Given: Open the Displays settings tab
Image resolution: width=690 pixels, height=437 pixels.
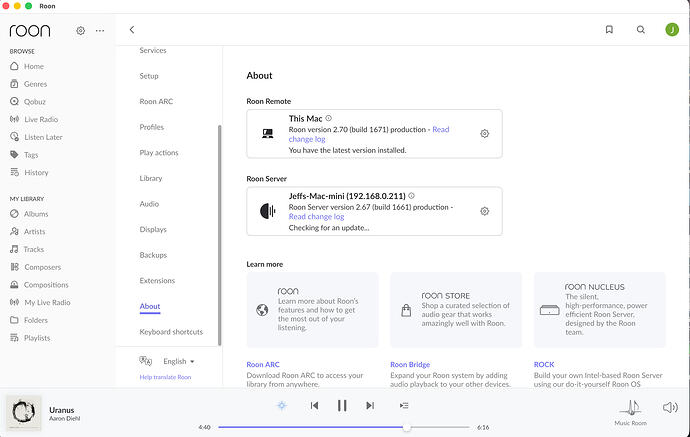Looking at the screenshot, I should pos(153,229).
